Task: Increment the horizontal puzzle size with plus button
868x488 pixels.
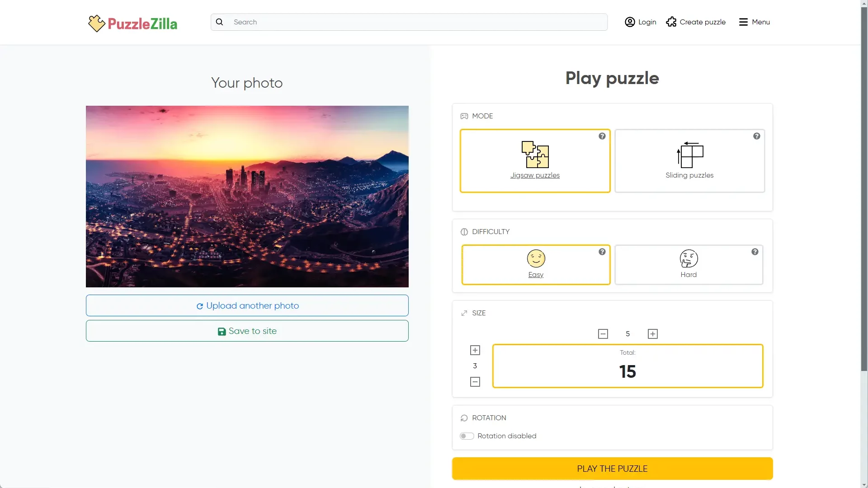Action: 652,333
